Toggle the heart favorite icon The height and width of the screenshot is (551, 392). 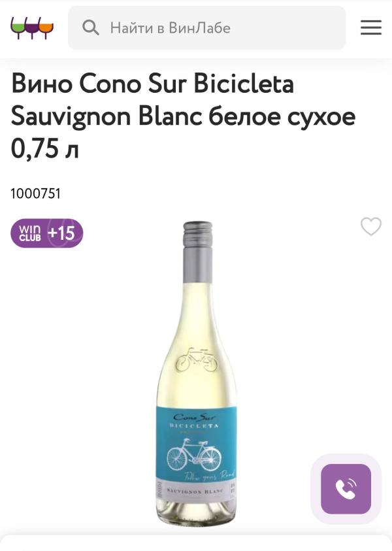click(371, 226)
